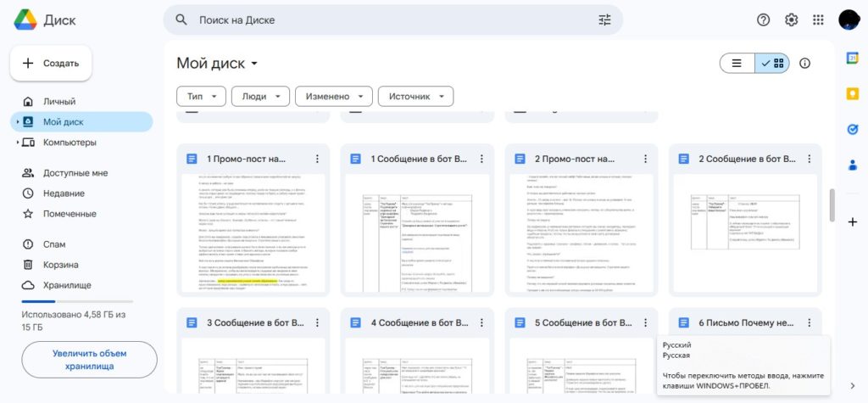Click the vertical scrollbar thumb

(832, 205)
